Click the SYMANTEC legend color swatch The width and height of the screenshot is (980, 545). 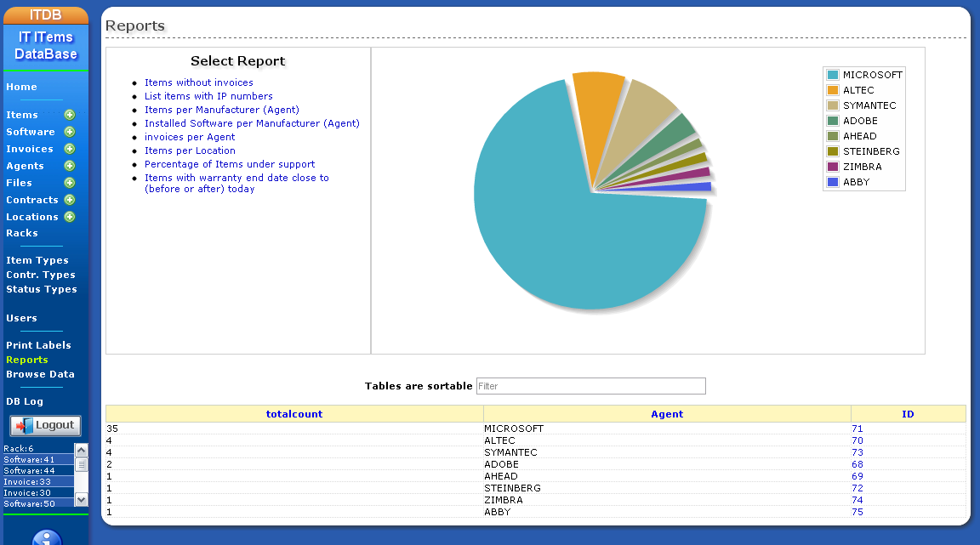coord(833,105)
